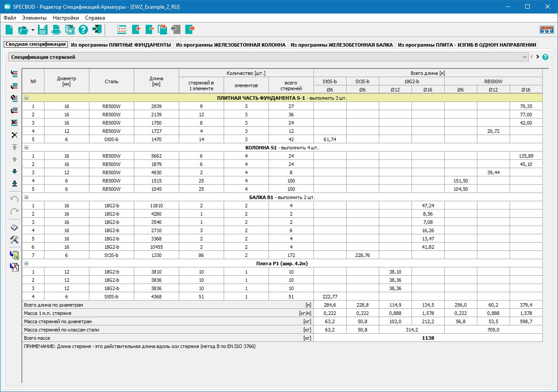Print the specification with printer icon
558x392 pixels.
click(56, 30)
